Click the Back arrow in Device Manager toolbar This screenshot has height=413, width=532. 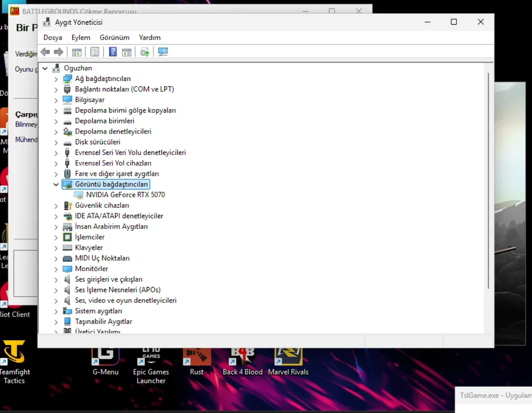45,52
